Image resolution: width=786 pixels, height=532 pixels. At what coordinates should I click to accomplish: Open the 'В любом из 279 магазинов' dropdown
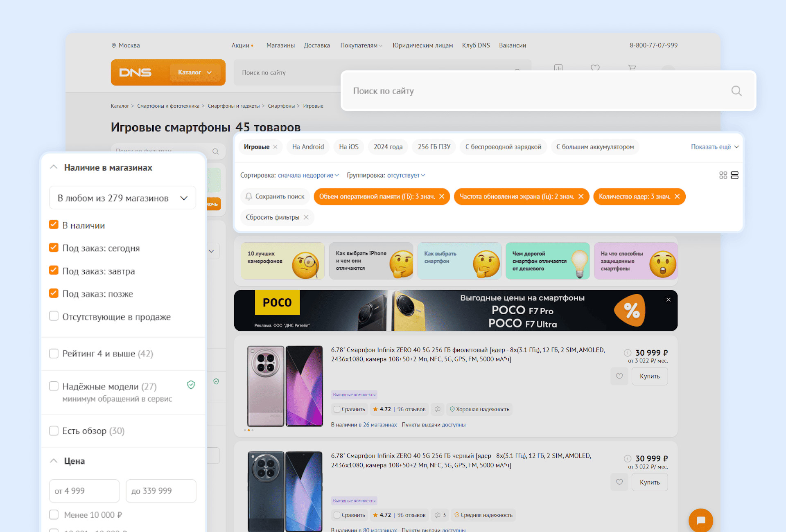pos(122,198)
